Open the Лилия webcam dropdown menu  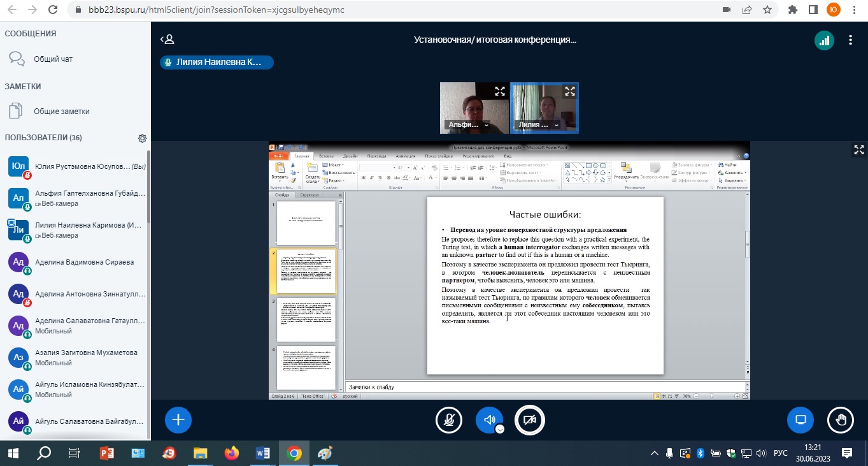tap(557, 126)
